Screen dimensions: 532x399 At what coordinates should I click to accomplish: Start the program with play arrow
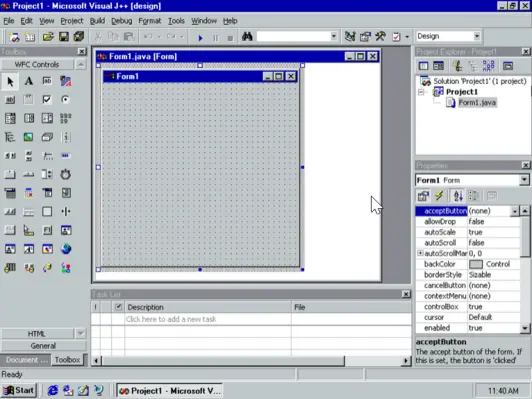(200, 38)
